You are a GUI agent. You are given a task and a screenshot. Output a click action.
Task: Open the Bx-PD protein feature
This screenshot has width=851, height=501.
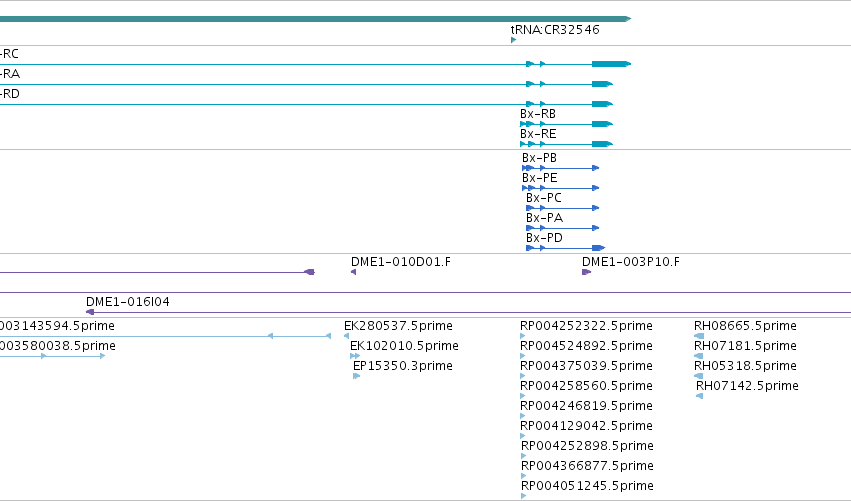click(544, 238)
